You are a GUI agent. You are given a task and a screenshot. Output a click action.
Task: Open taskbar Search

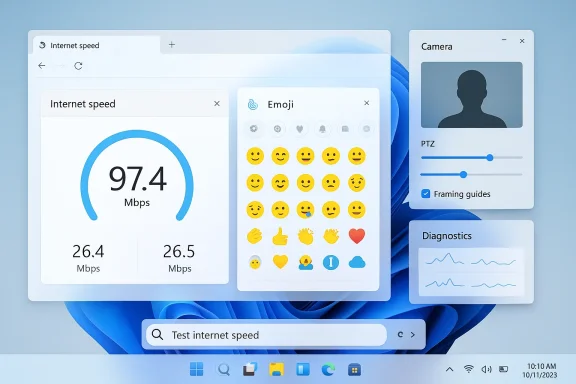click(x=223, y=369)
